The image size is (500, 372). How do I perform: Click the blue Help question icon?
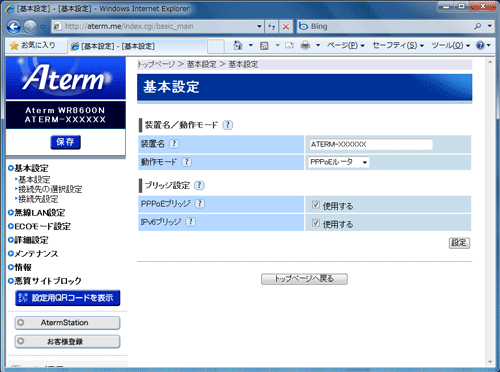click(x=480, y=45)
